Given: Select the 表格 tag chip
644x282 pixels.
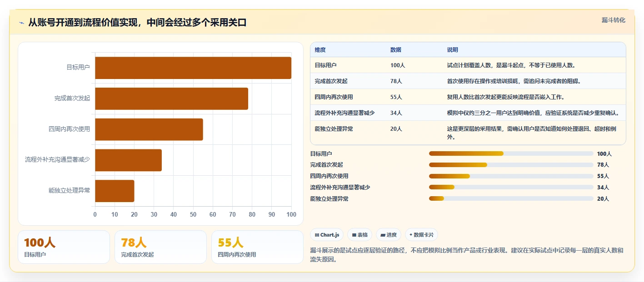Looking at the screenshot, I should pos(359,235).
